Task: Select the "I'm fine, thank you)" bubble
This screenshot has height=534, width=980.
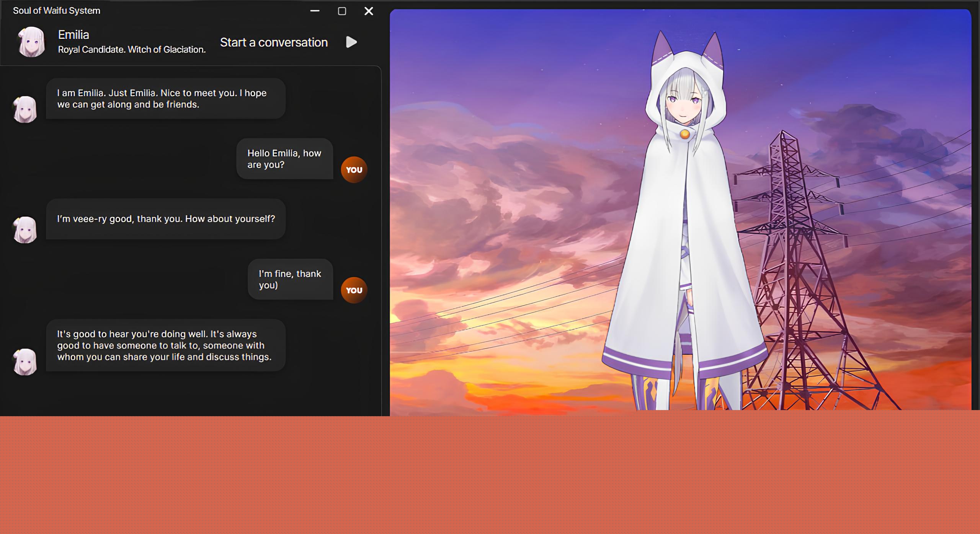Action: pyautogui.click(x=290, y=279)
